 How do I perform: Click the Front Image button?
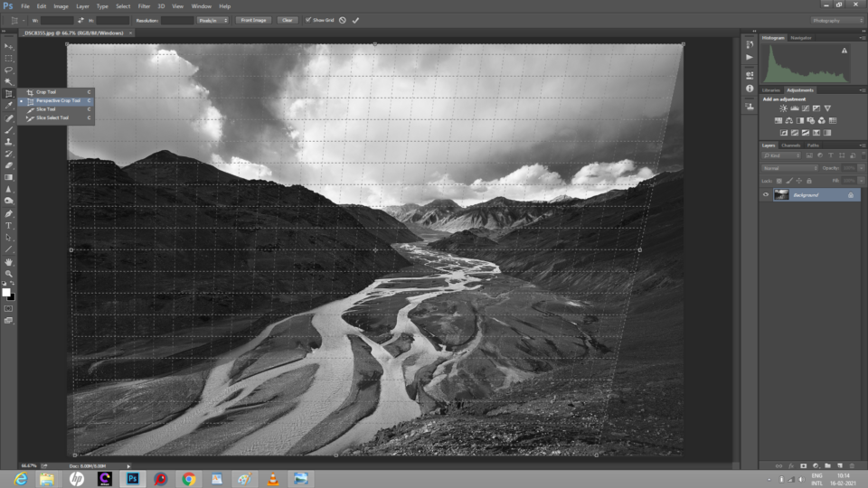(253, 21)
